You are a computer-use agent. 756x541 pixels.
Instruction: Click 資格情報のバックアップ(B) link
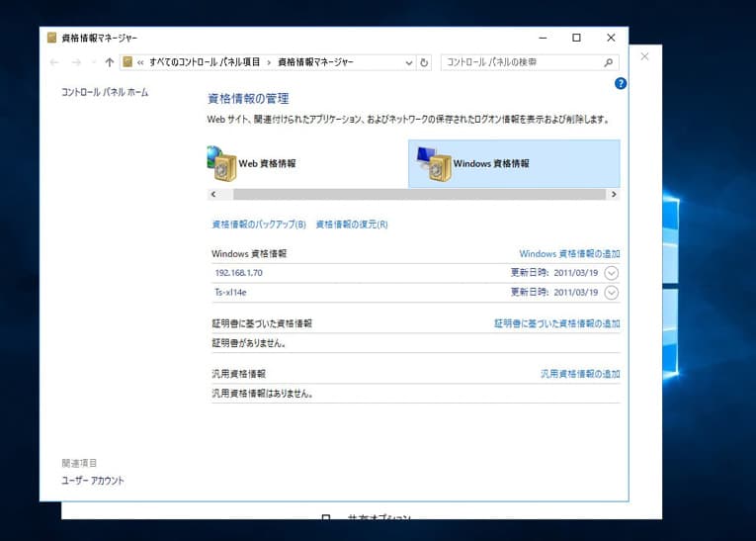259,225
